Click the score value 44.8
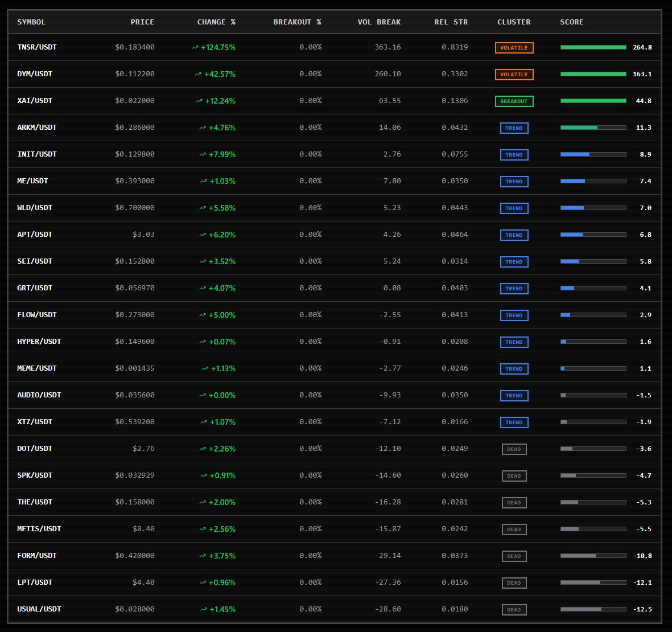Viewport: 672px width, 632px height. coord(644,101)
